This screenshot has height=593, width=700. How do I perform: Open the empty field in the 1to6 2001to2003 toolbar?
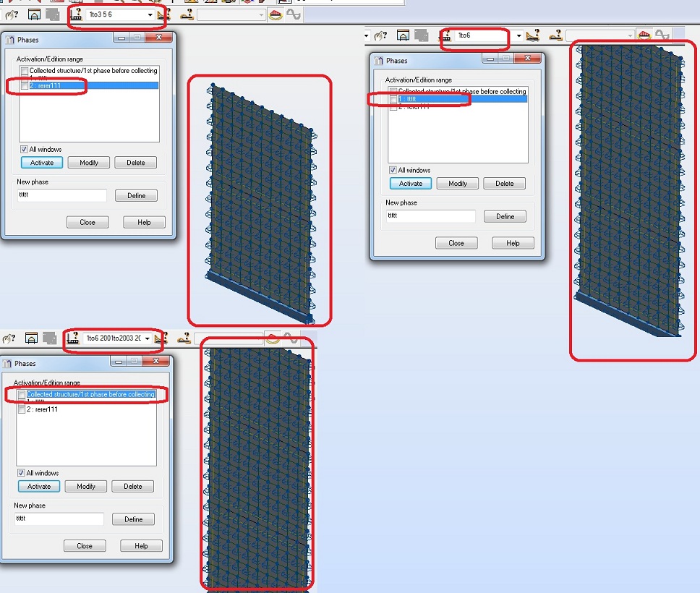pyautogui.click(x=229, y=338)
